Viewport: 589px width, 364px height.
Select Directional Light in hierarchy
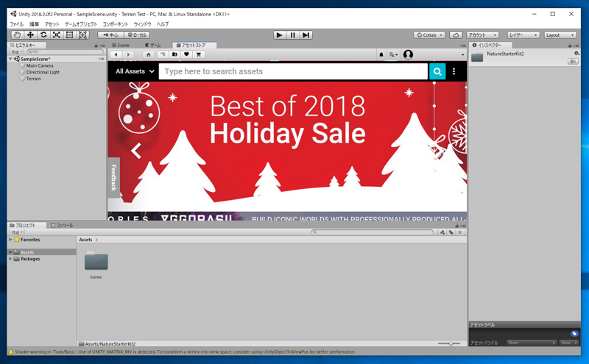43,72
